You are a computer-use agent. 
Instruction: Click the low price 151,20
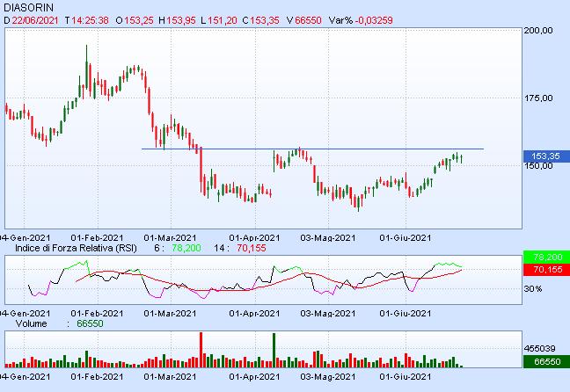coord(223,20)
